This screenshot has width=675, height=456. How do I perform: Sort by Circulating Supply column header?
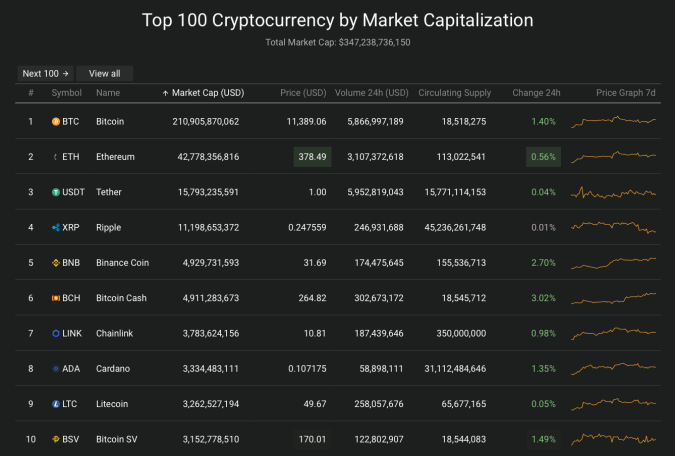[455, 93]
